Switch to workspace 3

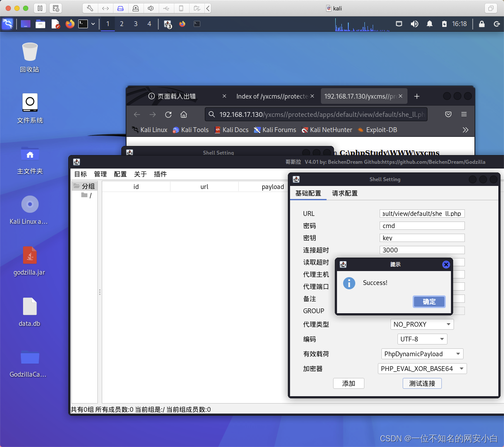coord(136,24)
